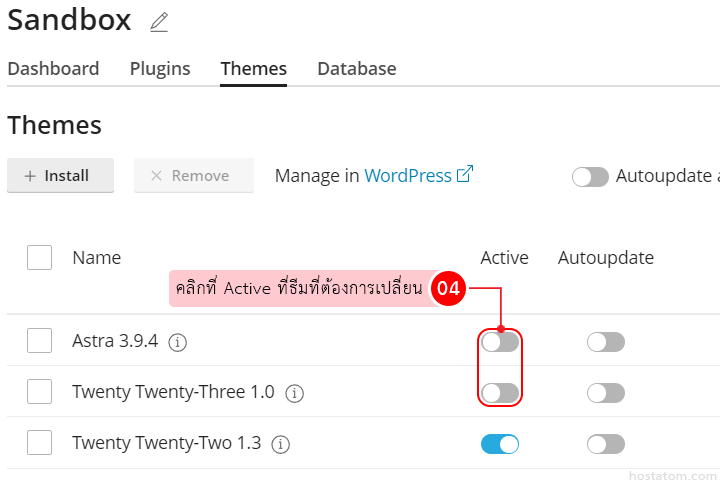The width and height of the screenshot is (720, 483).
Task: Toggle the global Autoupdate all switch
Action: click(x=590, y=177)
